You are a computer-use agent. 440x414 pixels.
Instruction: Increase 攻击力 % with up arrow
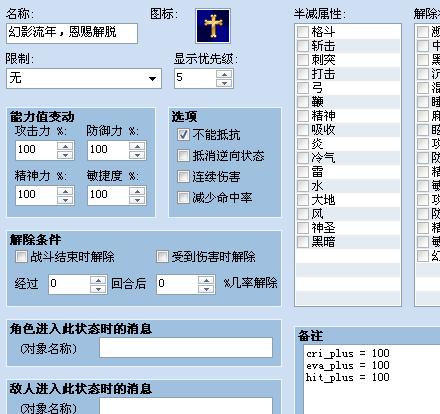click(65, 146)
